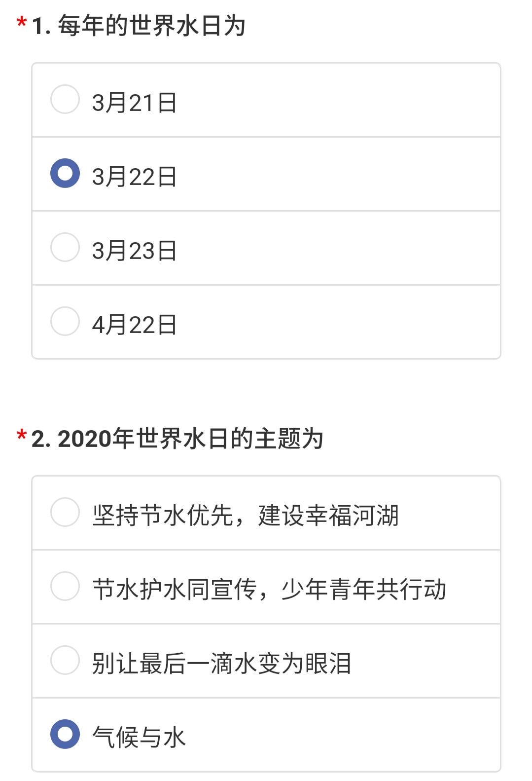532x781 pixels.
Task: Click the 4月22日 option label text
Action: coord(134,325)
